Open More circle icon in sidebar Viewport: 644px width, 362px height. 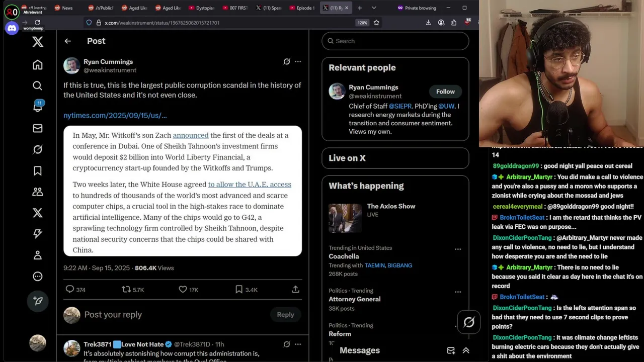[x=38, y=276]
